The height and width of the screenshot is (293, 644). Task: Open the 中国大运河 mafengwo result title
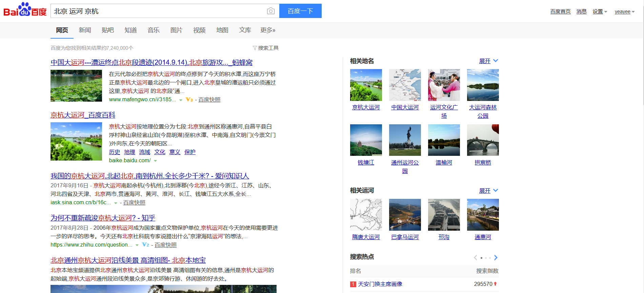click(152, 62)
